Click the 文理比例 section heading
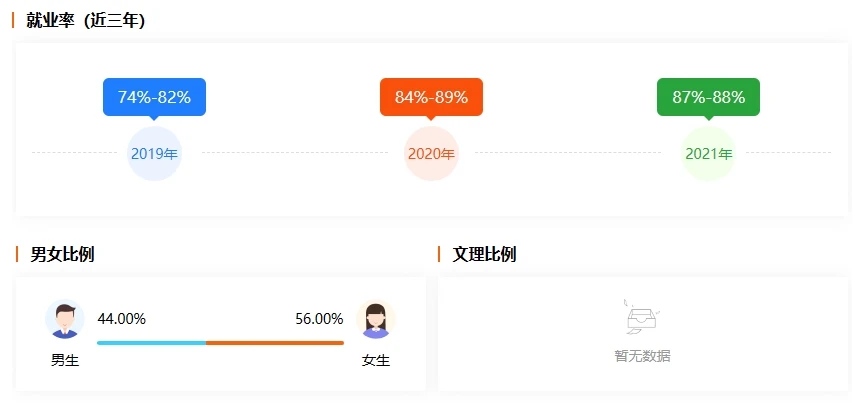This screenshot has height=403, width=865. click(x=484, y=255)
